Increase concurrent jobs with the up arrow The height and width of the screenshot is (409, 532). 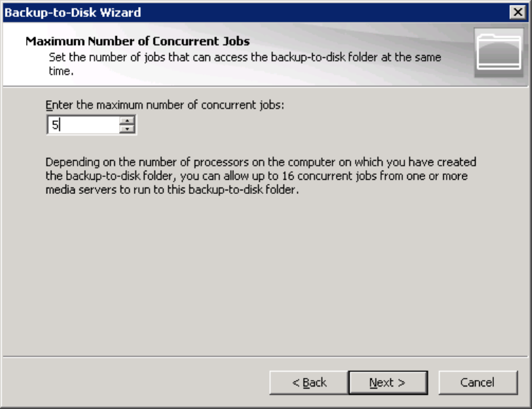click(x=127, y=121)
